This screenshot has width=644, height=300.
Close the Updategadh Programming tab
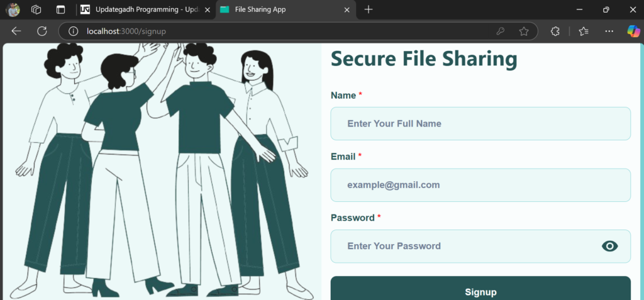207,9
